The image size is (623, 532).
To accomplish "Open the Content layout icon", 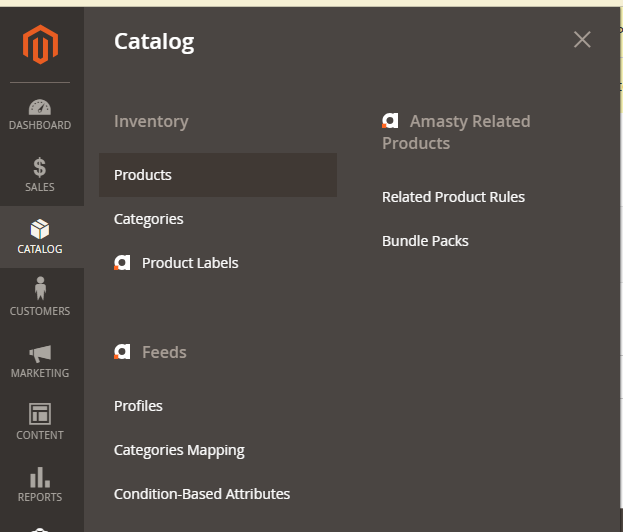I will point(40,414).
